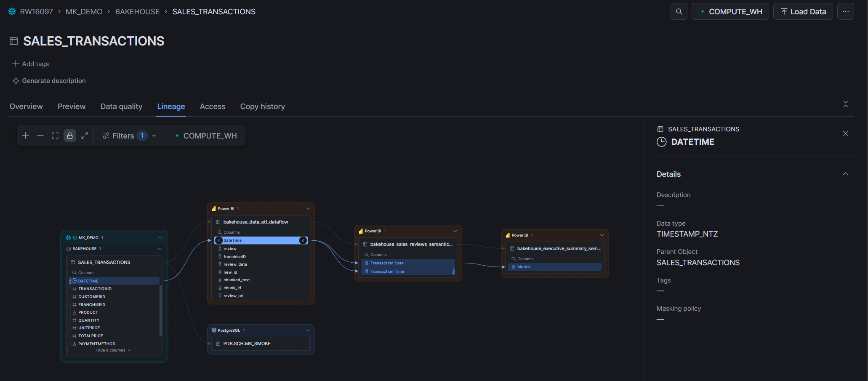
Task: Collapse the MK_DEMO database node
Action: tap(160, 238)
